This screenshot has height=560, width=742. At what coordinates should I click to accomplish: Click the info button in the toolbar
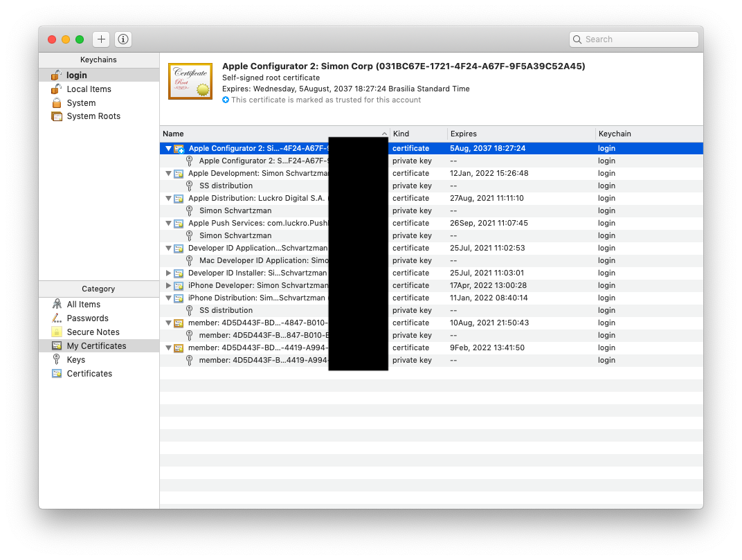pos(123,39)
